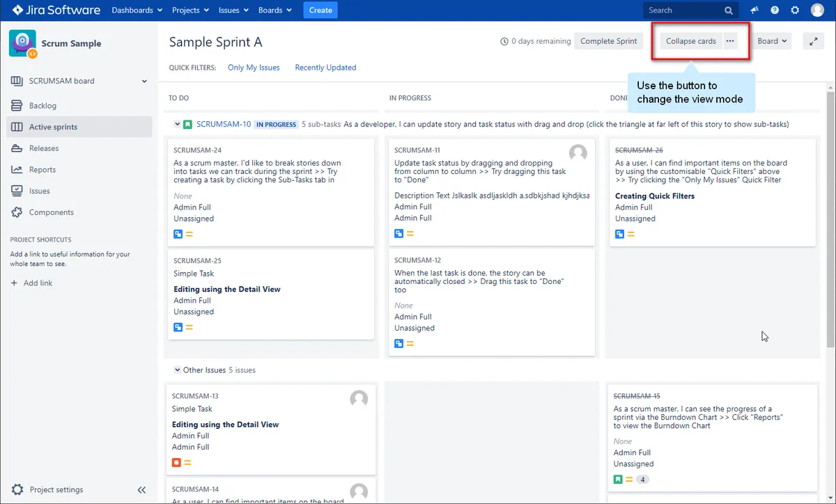The width and height of the screenshot is (836, 504).
Task: Open Components in the sidebar
Action: point(79,212)
